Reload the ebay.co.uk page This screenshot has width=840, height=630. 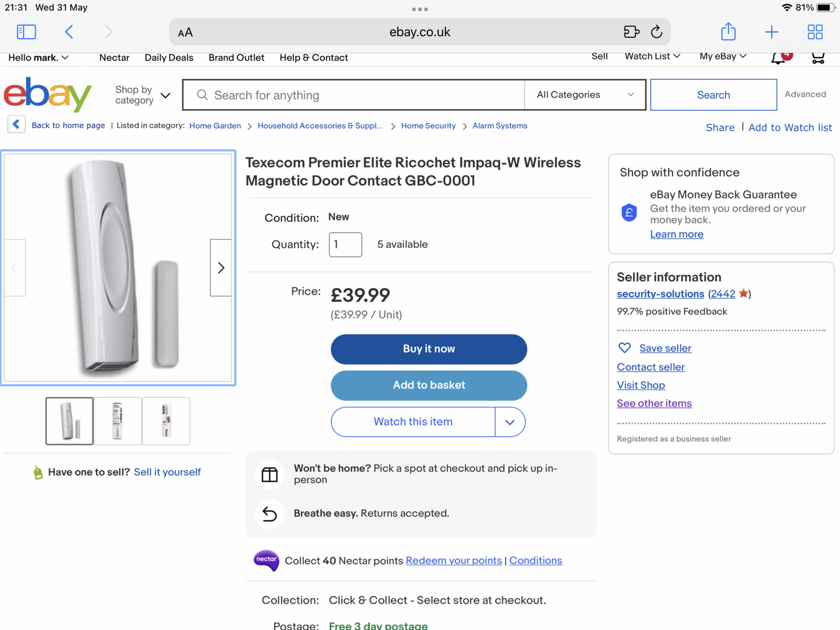pos(656,32)
